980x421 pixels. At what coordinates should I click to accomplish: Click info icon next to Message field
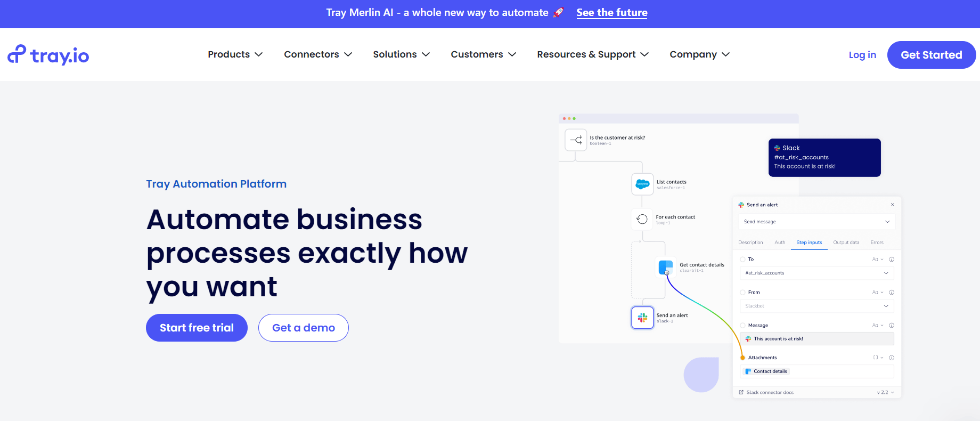(892, 326)
